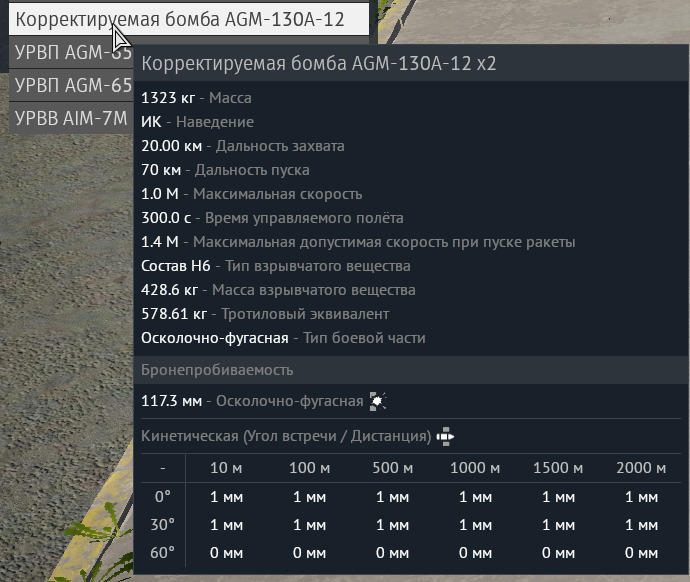Click the 'ИК - Наведение' line
Image resolution: width=690 pixels, height=582 pixels.
(x=198, y=122)
